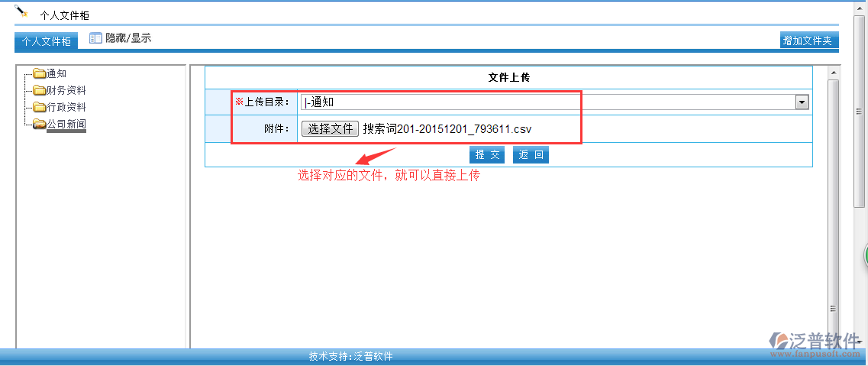The width and height of the screenshot is (868, 366).
Task: Click the 增加文件夹 button
Action: (x=808, y=40)
